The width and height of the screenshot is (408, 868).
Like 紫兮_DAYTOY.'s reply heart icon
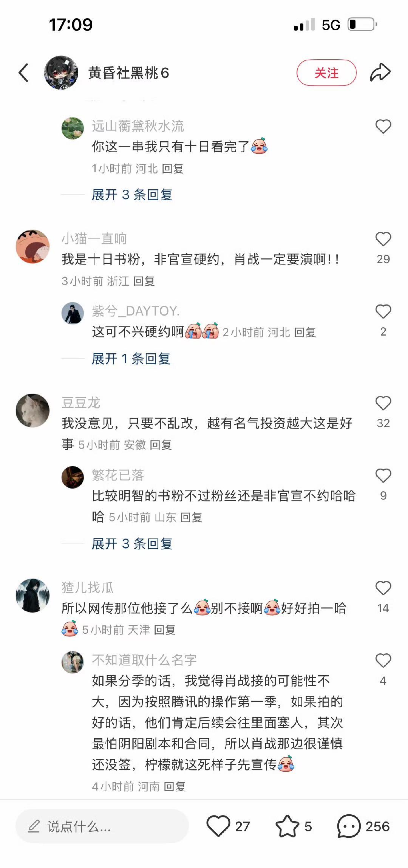pyautogui.click(x=383, y=311)
